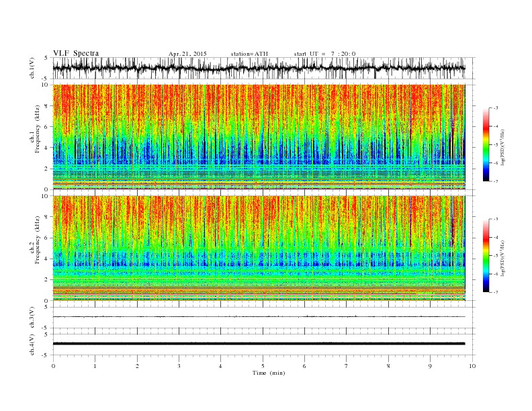Click the ch.2 spectrogram color scale bar
532x411 pixels.
pyautogui.click(x=486, y=255)
